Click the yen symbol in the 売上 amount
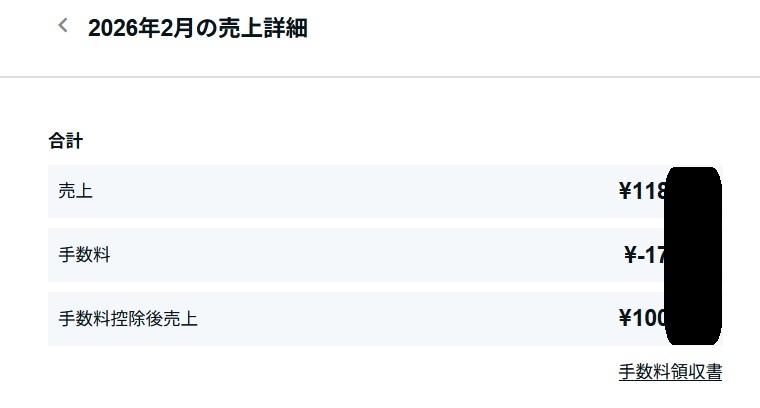 point(625,191)
